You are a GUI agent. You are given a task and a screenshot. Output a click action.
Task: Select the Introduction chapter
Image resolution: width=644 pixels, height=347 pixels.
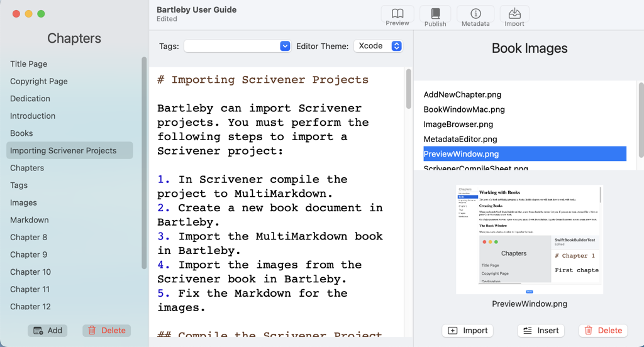[33, 116]
